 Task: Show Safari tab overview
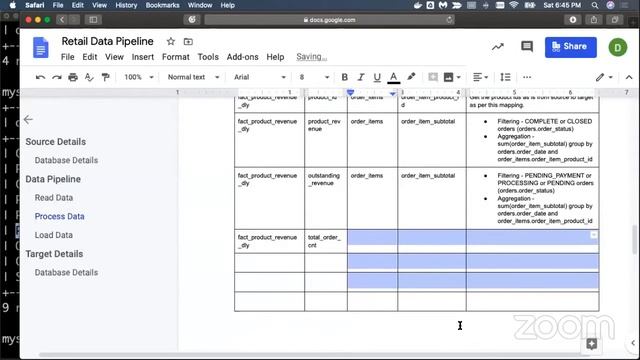click(614, 20)
